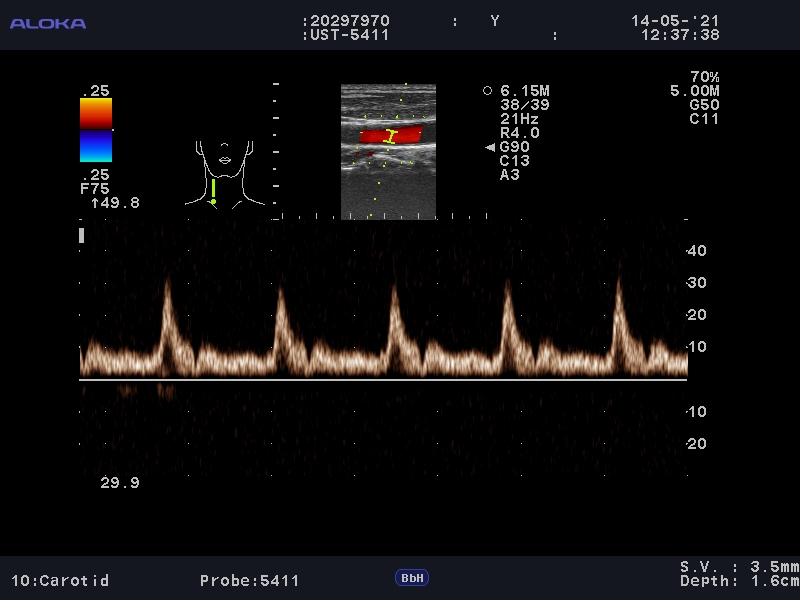The width and height of the screenshot is (800, 600).
Task: Click the red-blue color velocity scale bar
Action: 96,130
